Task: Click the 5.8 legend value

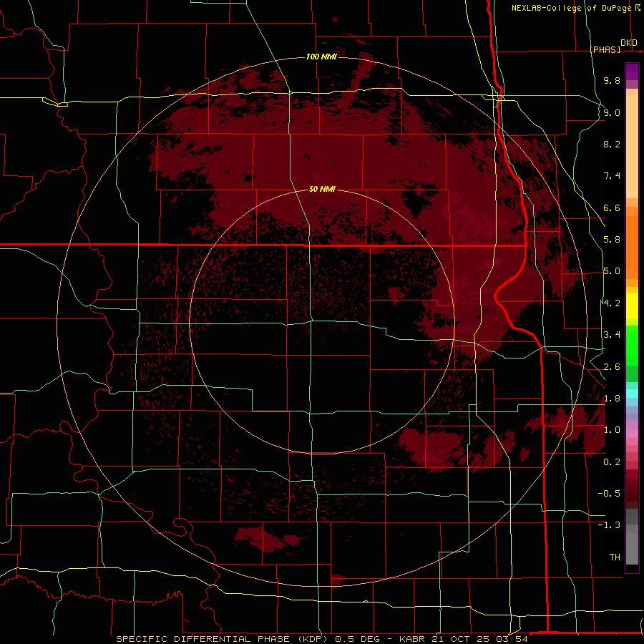Action: click(612, 240)
